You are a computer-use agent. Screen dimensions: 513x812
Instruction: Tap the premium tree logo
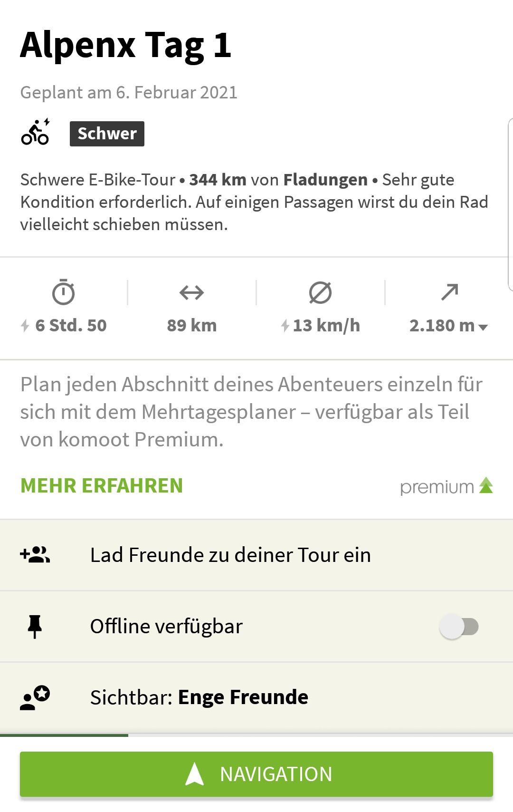[x=486, y=485]
